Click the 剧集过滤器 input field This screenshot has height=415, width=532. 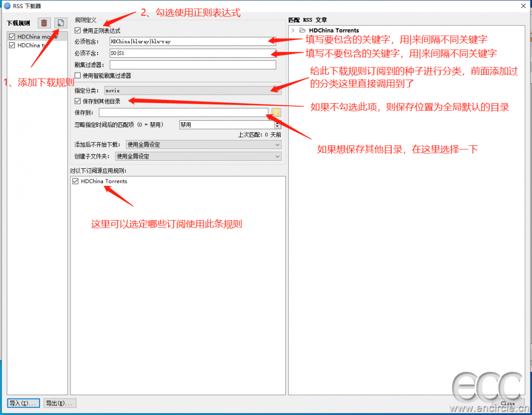192,65
